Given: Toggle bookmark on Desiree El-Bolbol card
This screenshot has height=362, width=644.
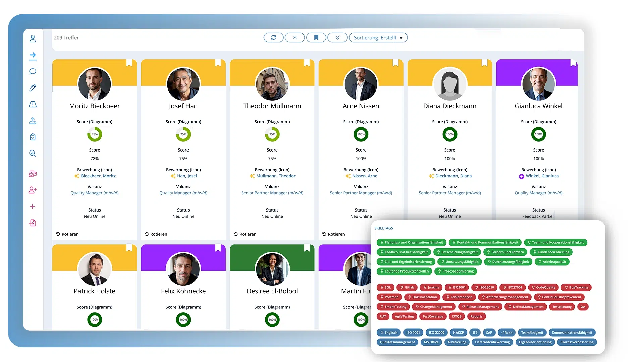Looking at the screenshot, I should pyautogui.click(x=307, y=248).
